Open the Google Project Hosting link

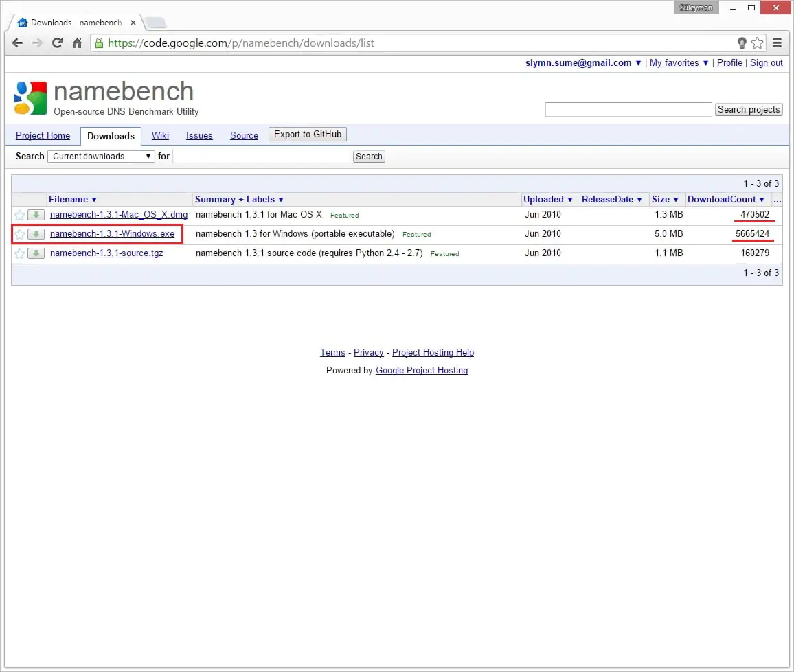(422, 371)
